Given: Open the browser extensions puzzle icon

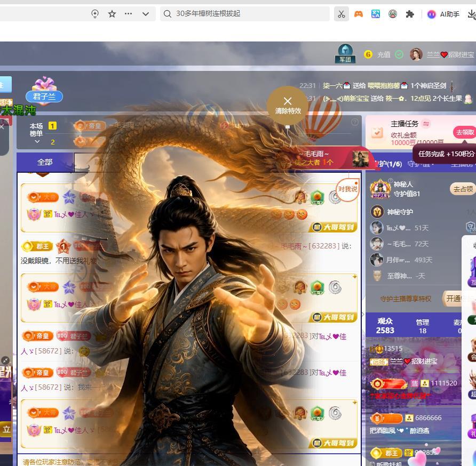Looking at the screenshot, I should click(x=410, y=14).
